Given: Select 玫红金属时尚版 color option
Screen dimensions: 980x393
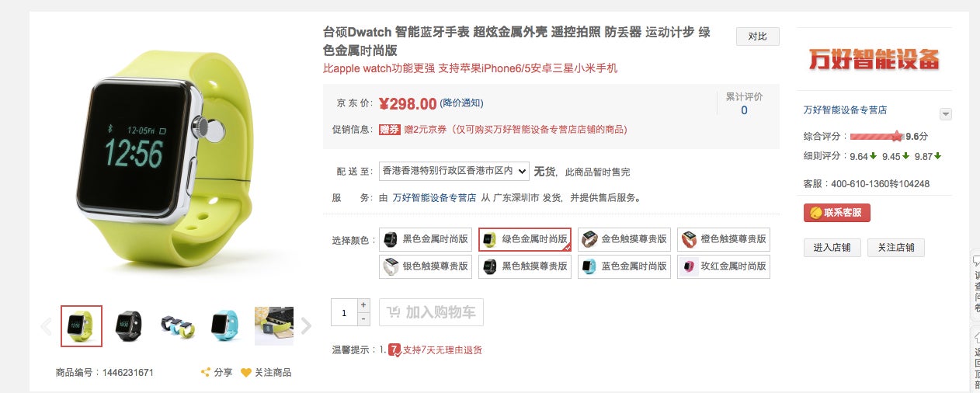Looking at the screenshot, I should coord(724,266).
